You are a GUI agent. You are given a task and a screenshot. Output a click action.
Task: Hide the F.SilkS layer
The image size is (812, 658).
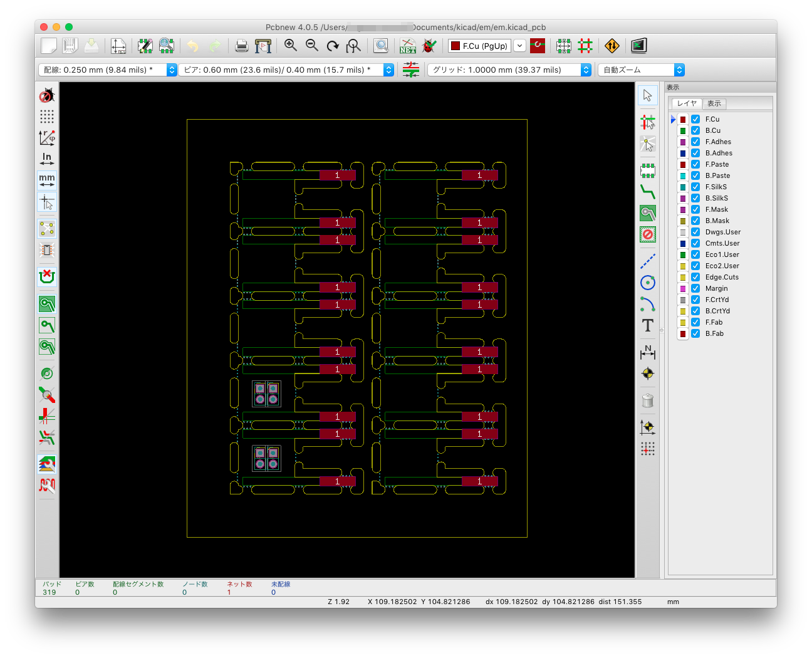[695, 187]
